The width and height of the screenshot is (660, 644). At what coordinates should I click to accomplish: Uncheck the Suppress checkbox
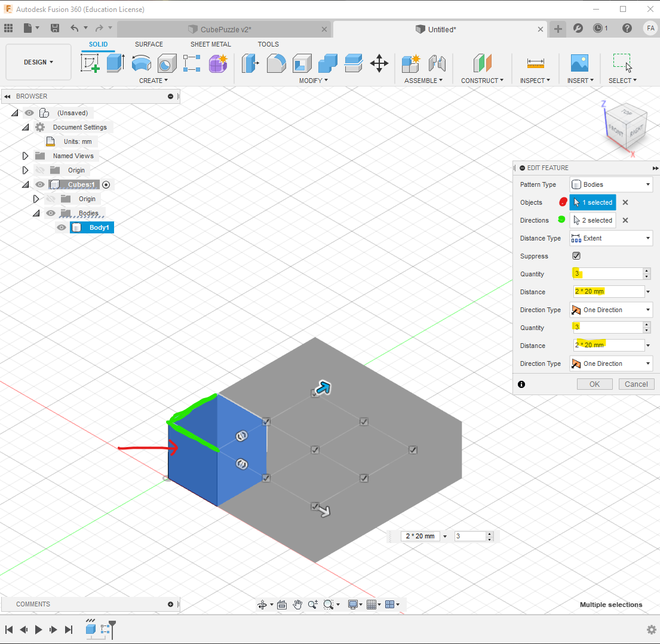(576, 255)
